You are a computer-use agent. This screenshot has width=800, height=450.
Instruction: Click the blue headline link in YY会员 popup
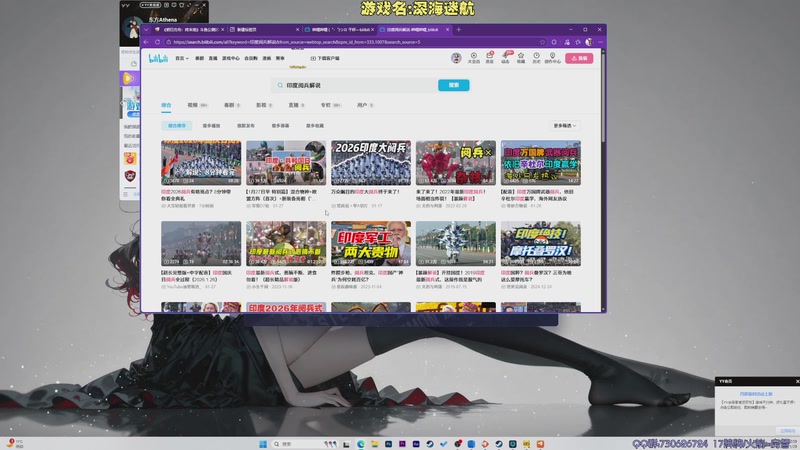[x=756, y=394]
